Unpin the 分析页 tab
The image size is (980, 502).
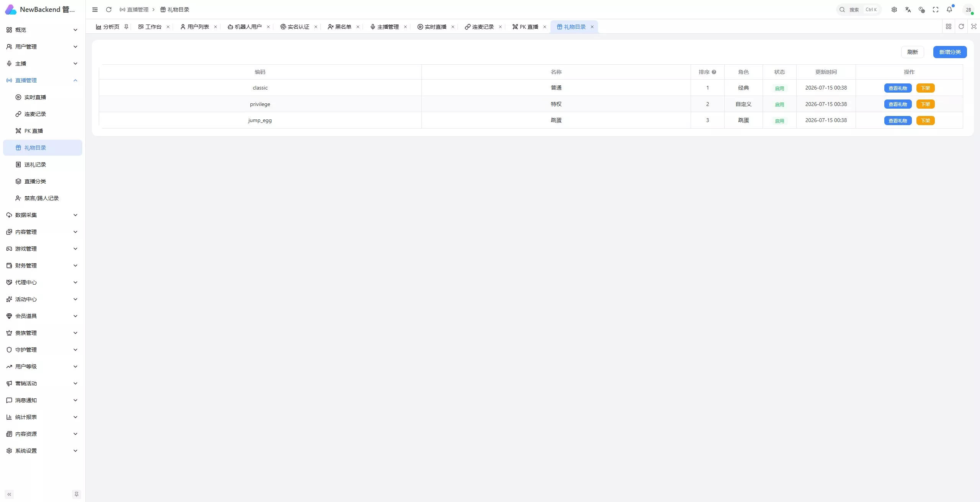[x=126, y=27]
